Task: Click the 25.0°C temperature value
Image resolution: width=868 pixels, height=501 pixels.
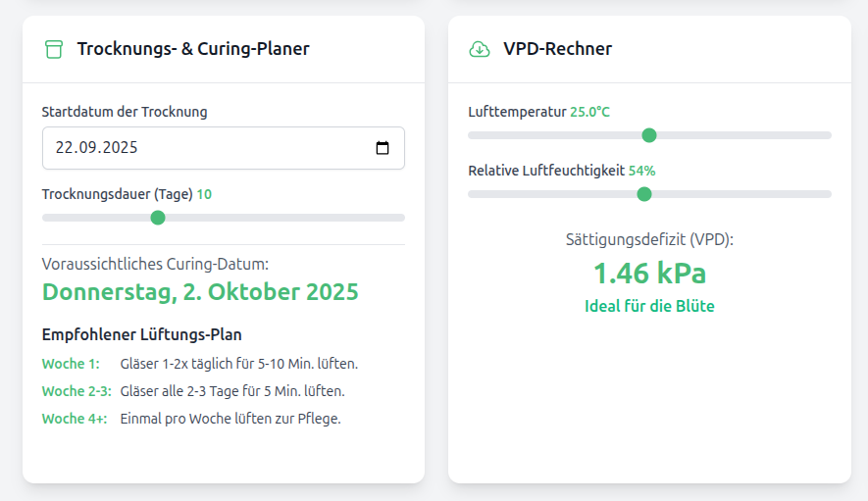Action: (589, 112)
